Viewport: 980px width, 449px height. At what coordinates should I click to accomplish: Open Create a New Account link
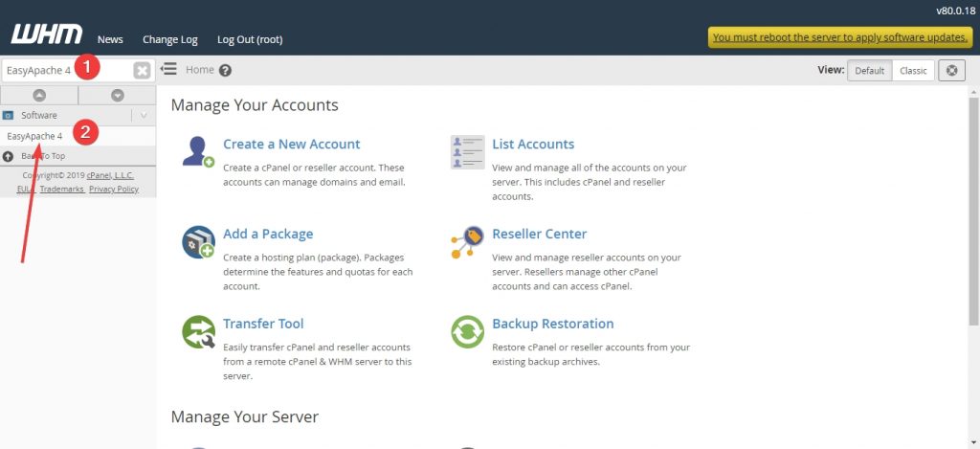291,144
